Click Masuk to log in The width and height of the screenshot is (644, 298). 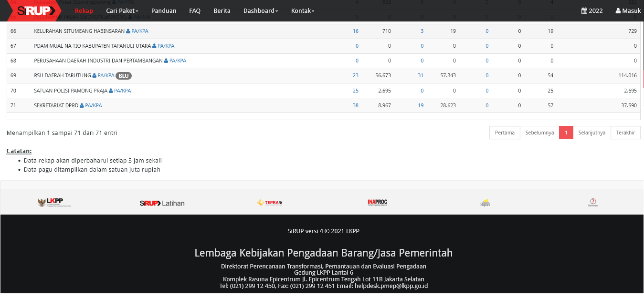pos(628,10)
